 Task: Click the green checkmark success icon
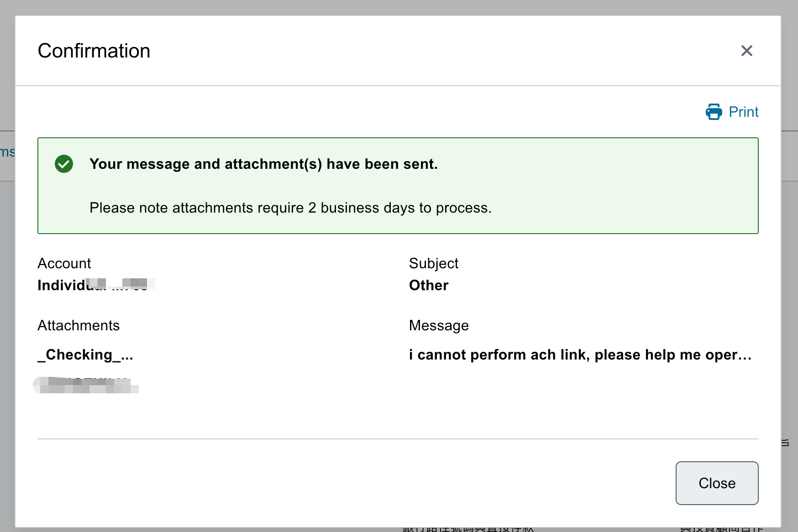[64, 164]
